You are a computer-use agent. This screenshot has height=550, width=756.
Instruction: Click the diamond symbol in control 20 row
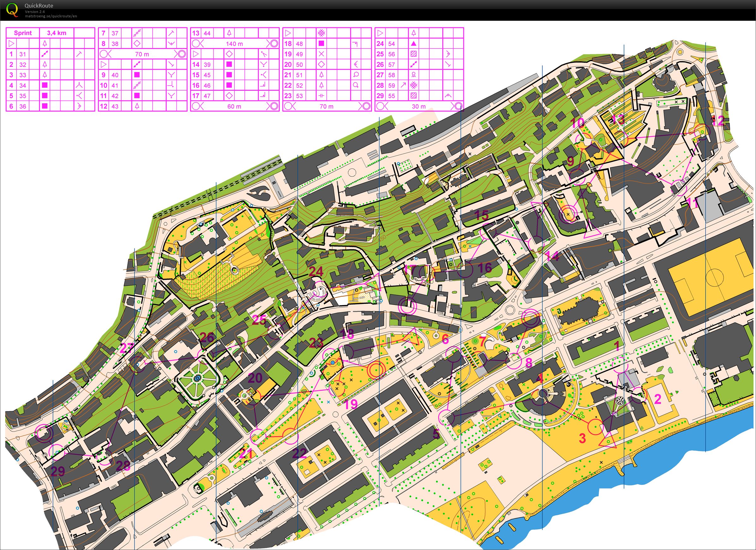(321, 64)
